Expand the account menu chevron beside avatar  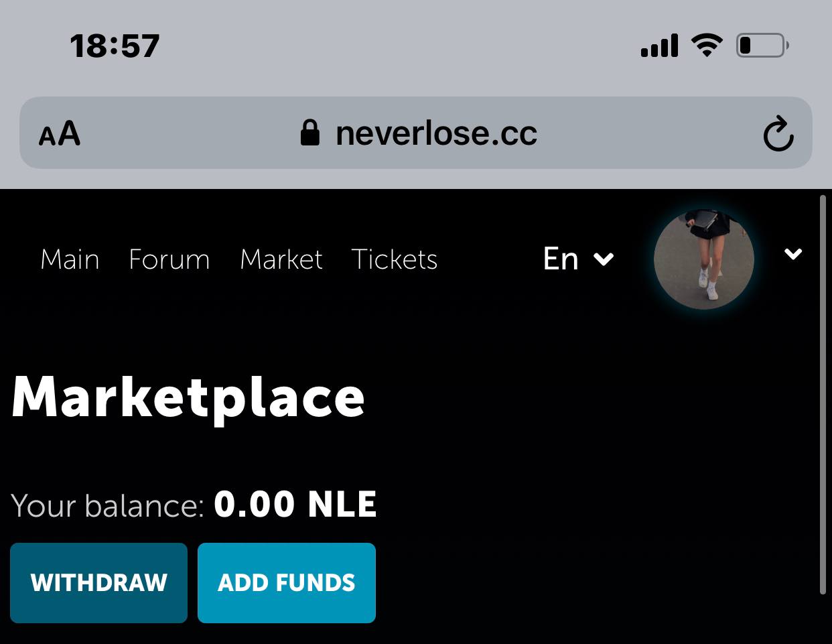click(793, 254)
